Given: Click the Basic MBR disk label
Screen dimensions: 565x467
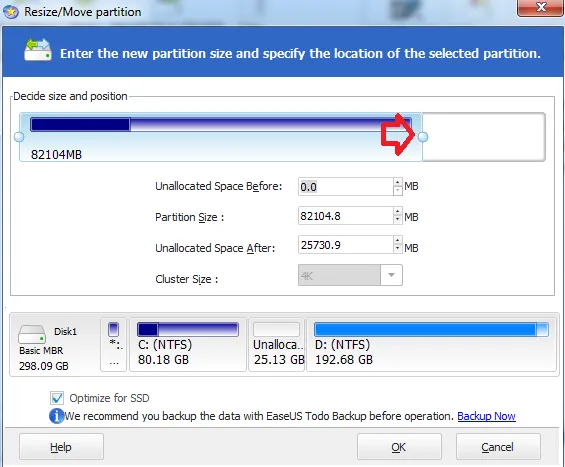Looking at the screenshot, I should point(41,351).
